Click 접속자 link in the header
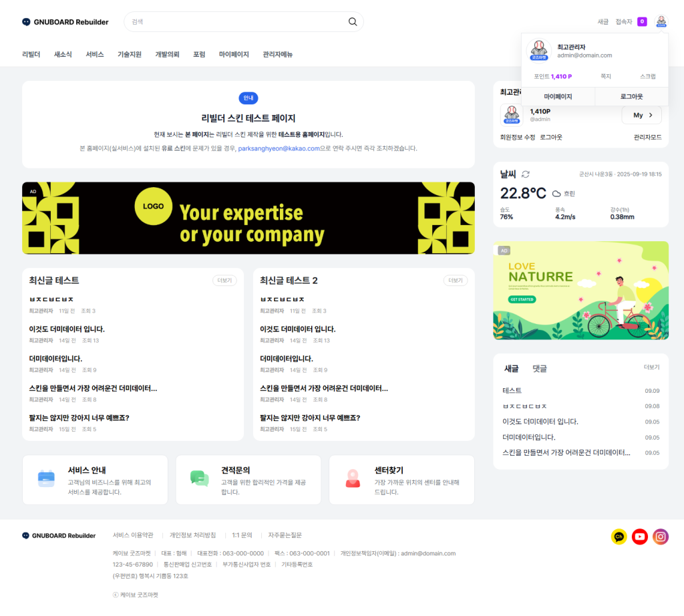Screen dimensions: 684x616 623,22
